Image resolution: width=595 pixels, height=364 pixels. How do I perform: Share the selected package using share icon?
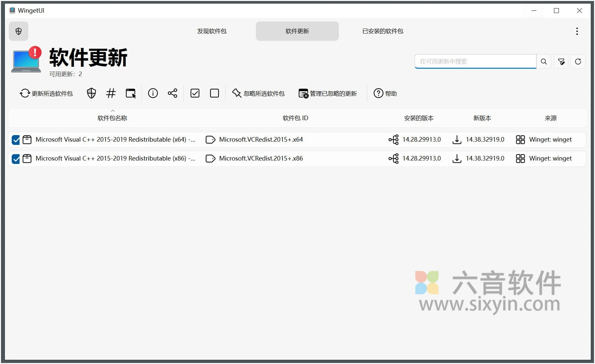point(173,93)
